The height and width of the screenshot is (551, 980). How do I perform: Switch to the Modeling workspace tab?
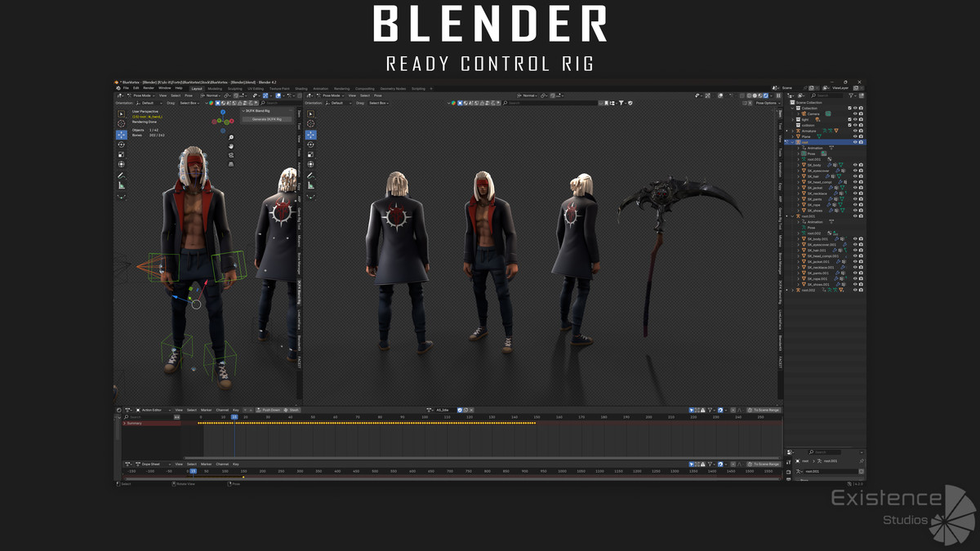point(214,88)
